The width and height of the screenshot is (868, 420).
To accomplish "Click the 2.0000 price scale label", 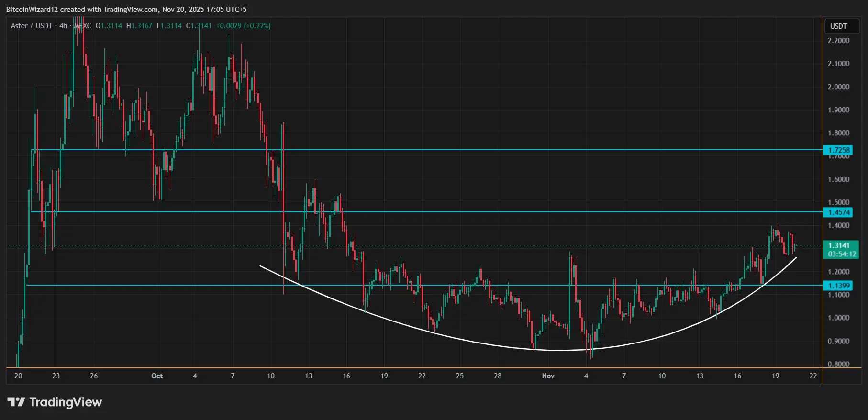I will click(838, 87).
